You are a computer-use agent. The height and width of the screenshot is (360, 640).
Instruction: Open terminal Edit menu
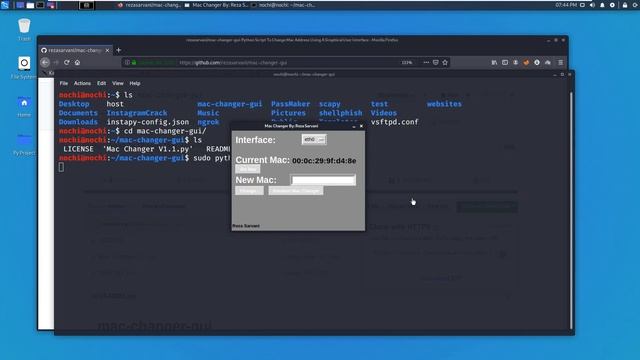[101, 83]
